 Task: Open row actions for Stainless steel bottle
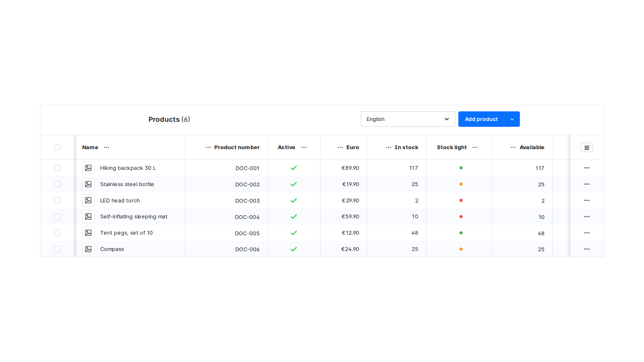587,184
